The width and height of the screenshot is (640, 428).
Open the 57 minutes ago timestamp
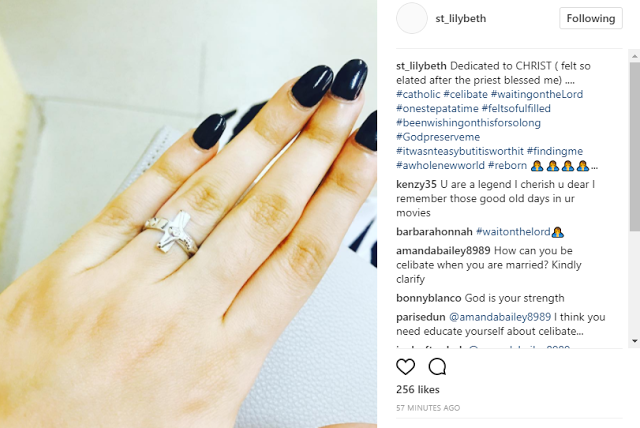tap(428, 408)
